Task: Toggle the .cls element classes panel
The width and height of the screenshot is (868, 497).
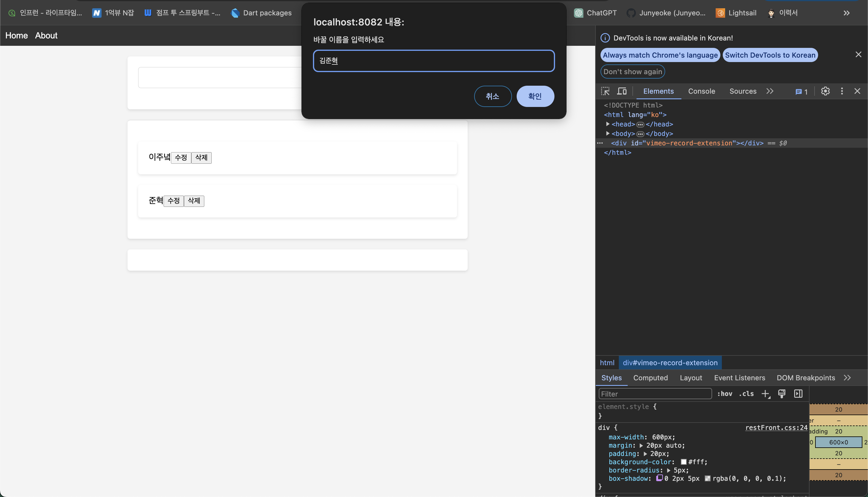Action: (746, 394)
